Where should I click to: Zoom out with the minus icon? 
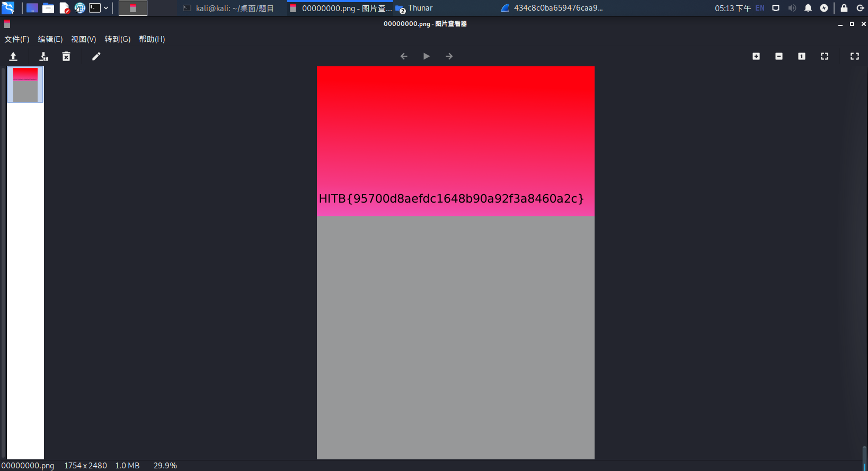[779, 56]
